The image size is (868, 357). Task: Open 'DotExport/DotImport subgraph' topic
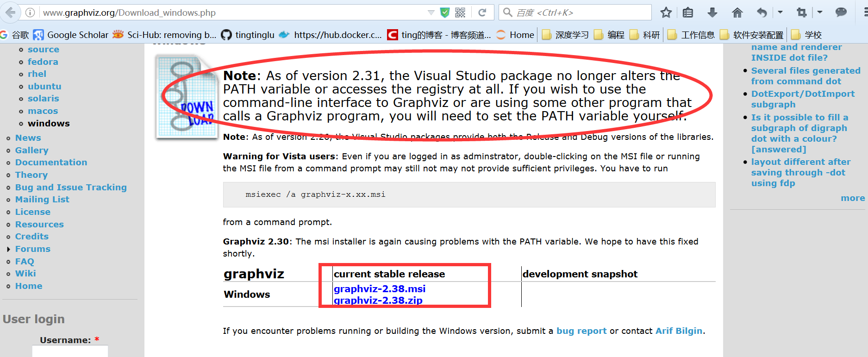tap(803, 99)
